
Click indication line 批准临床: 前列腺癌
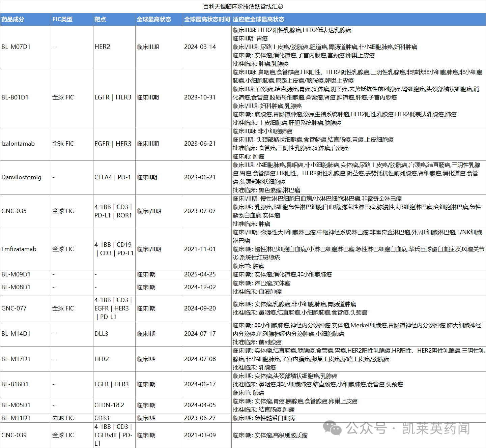click(x=257, y=342)
